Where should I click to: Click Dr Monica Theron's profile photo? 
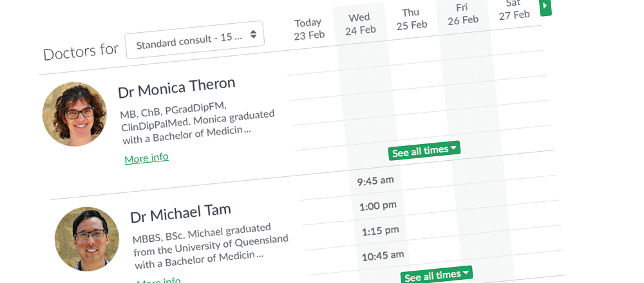coord(74,114)
